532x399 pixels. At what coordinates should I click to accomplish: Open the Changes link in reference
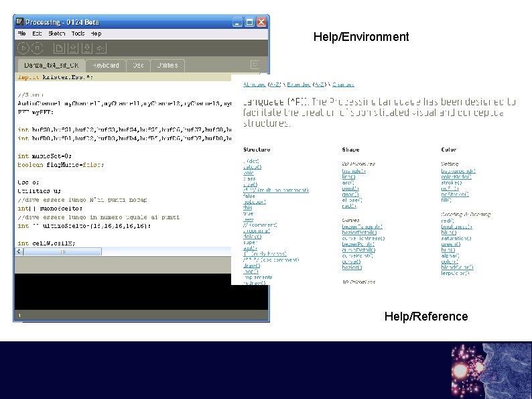[343, 84]
